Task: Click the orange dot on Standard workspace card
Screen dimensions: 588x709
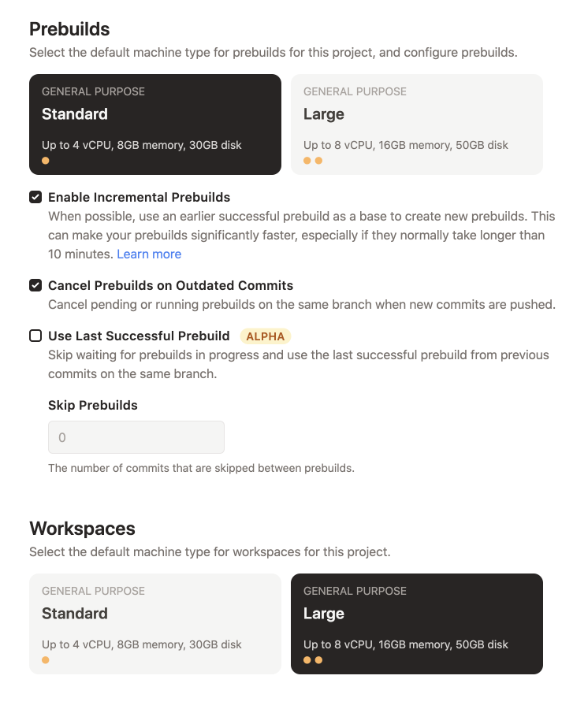Action: pos(45,659)
